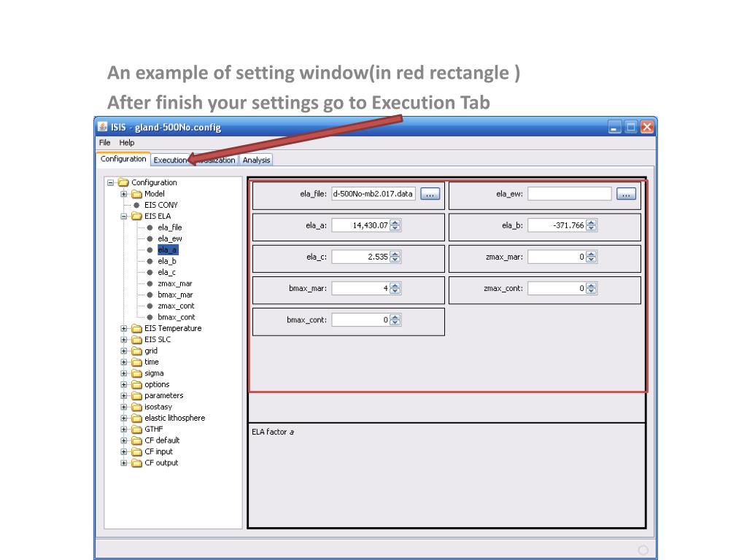Viewport: 747px width, 560px height.
Task: Browse for ela_ew with the ellipsis button
Action: [x=626, y=194]
